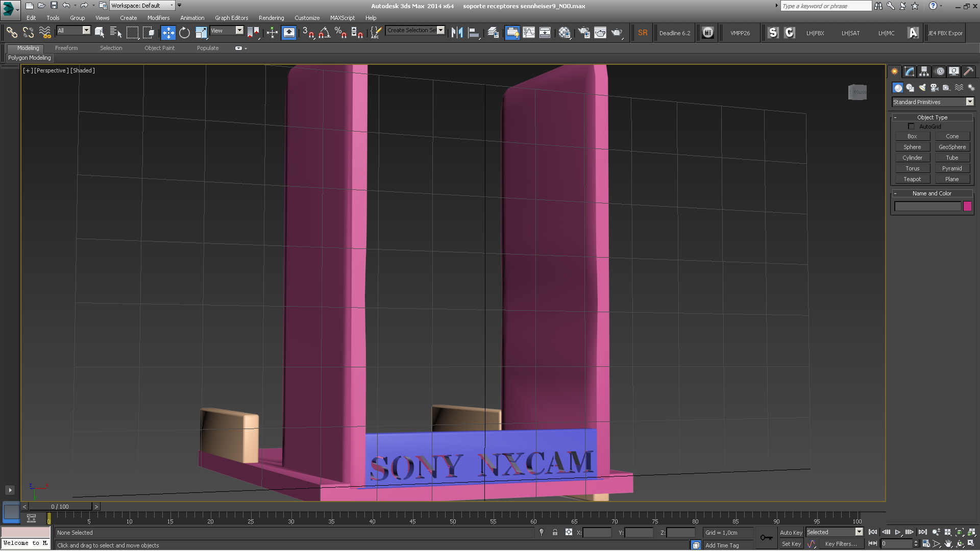Image resolution: width=980 pixels, height=551 pixels.
Task: Open the Edit menu
Action: 31,18
